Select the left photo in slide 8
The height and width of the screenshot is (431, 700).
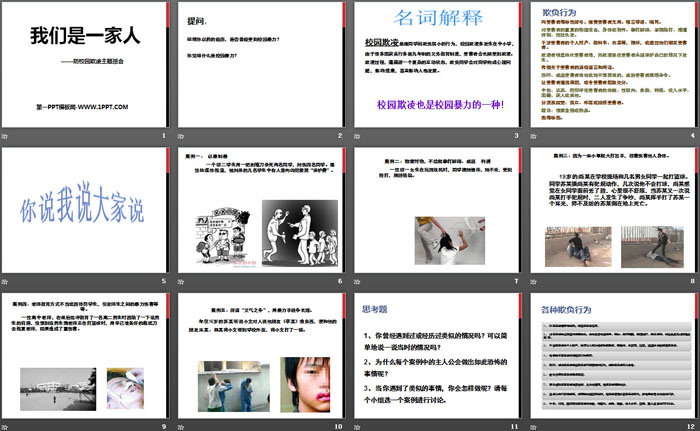(572, 246)
